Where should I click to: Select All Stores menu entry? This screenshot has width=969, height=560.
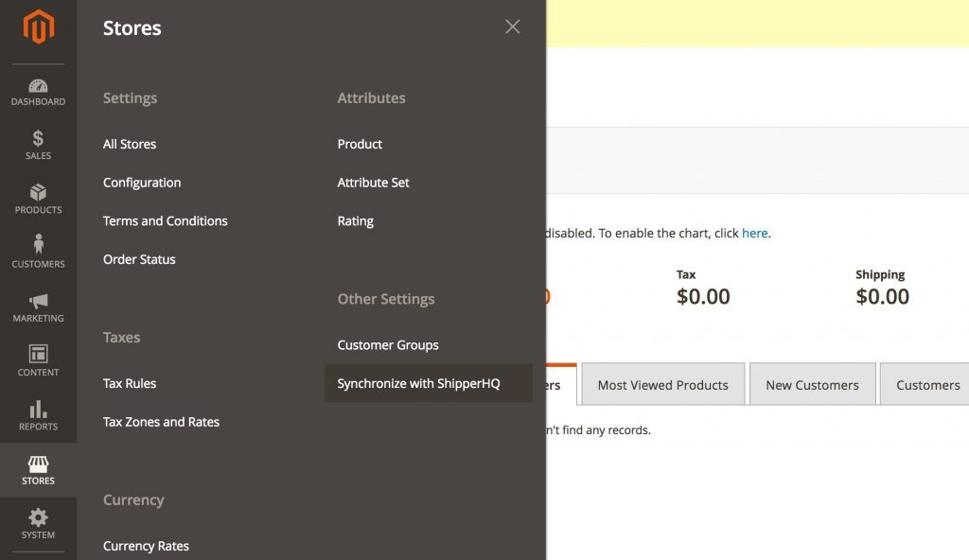tap(130, 144)
